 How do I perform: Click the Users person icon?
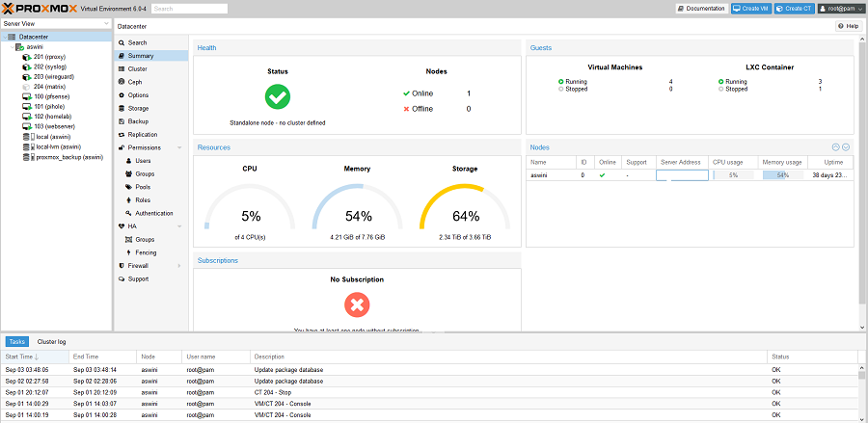[x=129, y=161]
